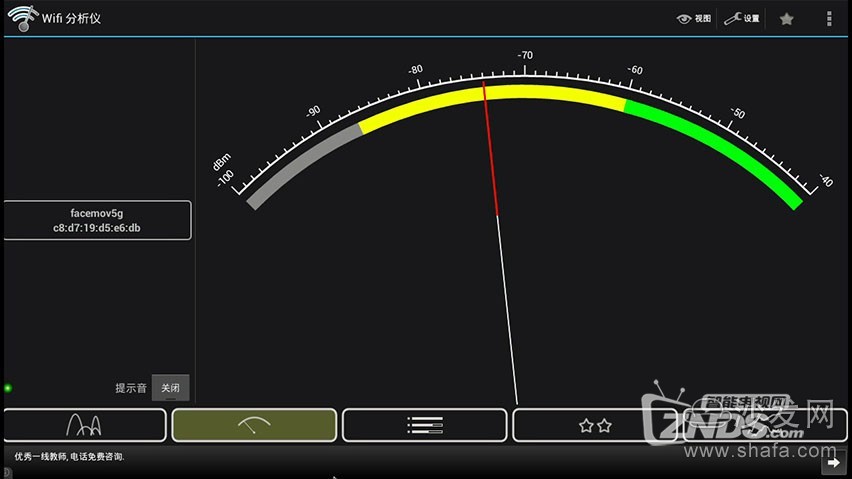
Task: Click the arrow button on ad banner
Action: click(833, 463)
